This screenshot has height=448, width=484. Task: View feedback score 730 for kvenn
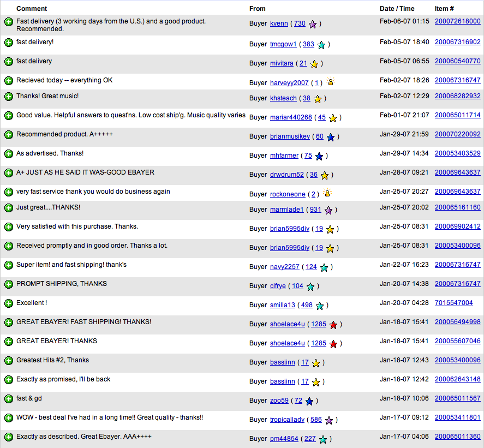(x=300, y=23)
